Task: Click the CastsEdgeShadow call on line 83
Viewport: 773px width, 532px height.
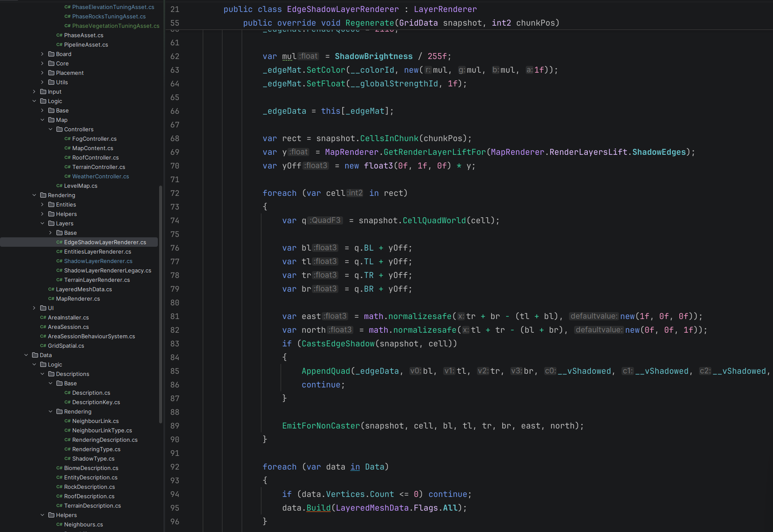Action: (x=338, y=344)
